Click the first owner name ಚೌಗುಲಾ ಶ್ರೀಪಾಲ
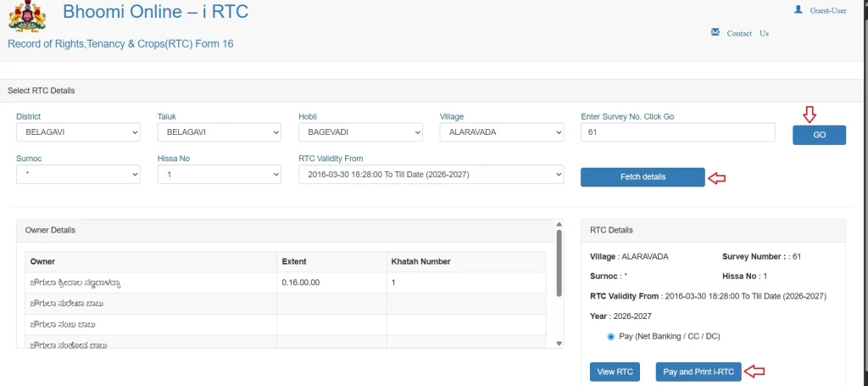 coord(75,283)
